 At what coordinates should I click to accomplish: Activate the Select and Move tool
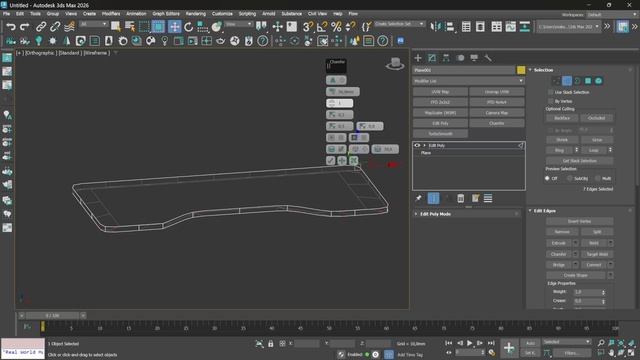174,27
